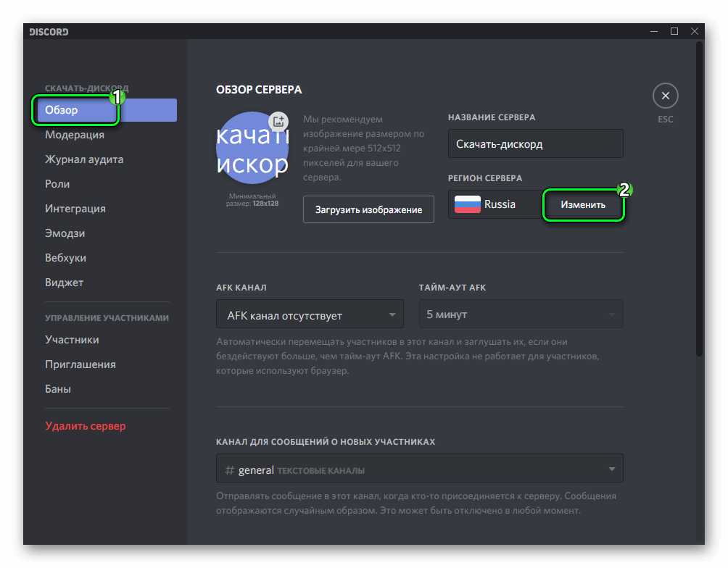728x568 pixels.
Task: Click Изменить to change server region
Action: point(583,204)
